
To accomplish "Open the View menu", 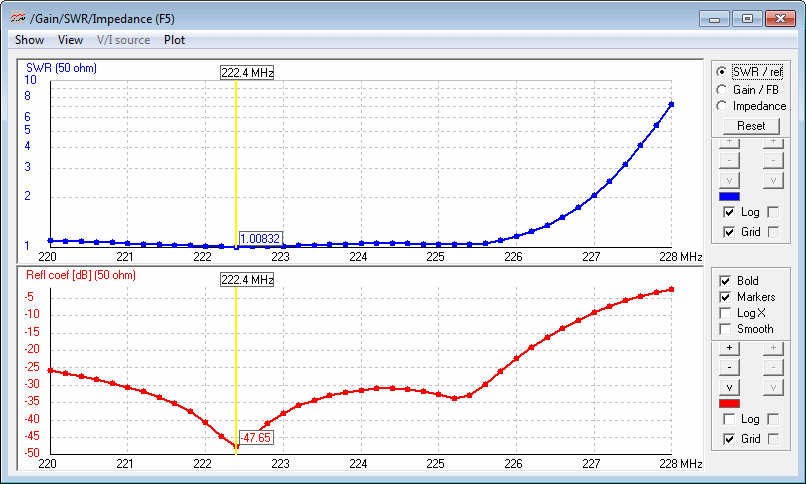I will [70, 40].
